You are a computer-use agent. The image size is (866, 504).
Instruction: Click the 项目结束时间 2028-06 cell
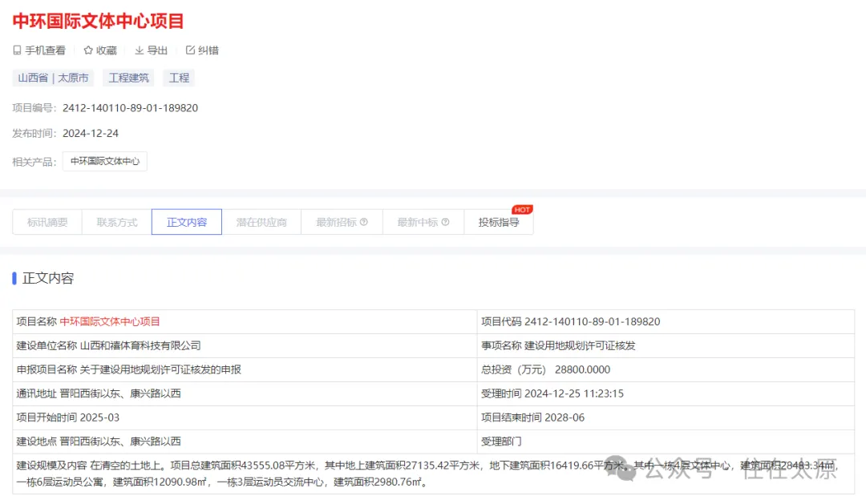click(x=666, y=417)
